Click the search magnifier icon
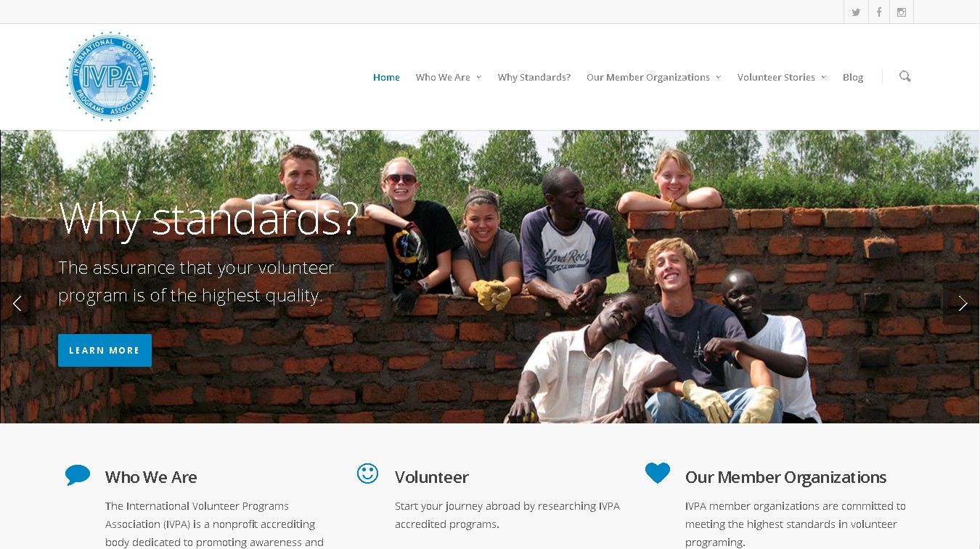Screen dimensions: 980x549 point(905,76)
